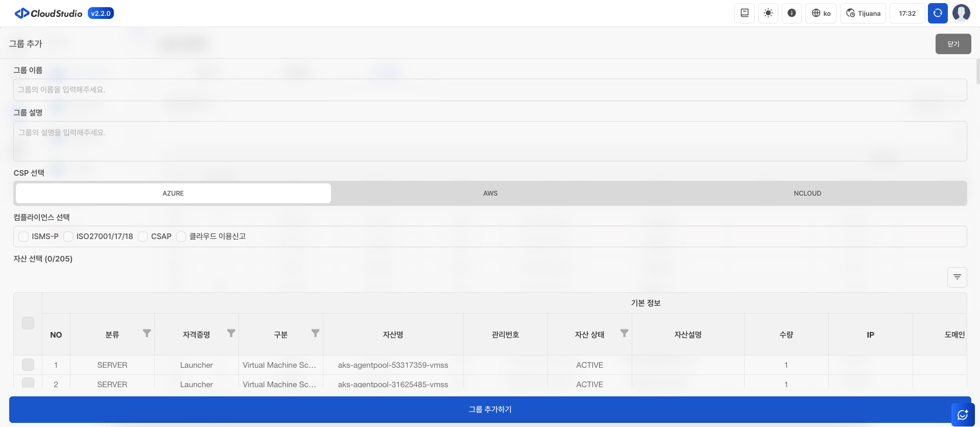Click the info circle icon
The image size is (980, 427).
(792, 13)
